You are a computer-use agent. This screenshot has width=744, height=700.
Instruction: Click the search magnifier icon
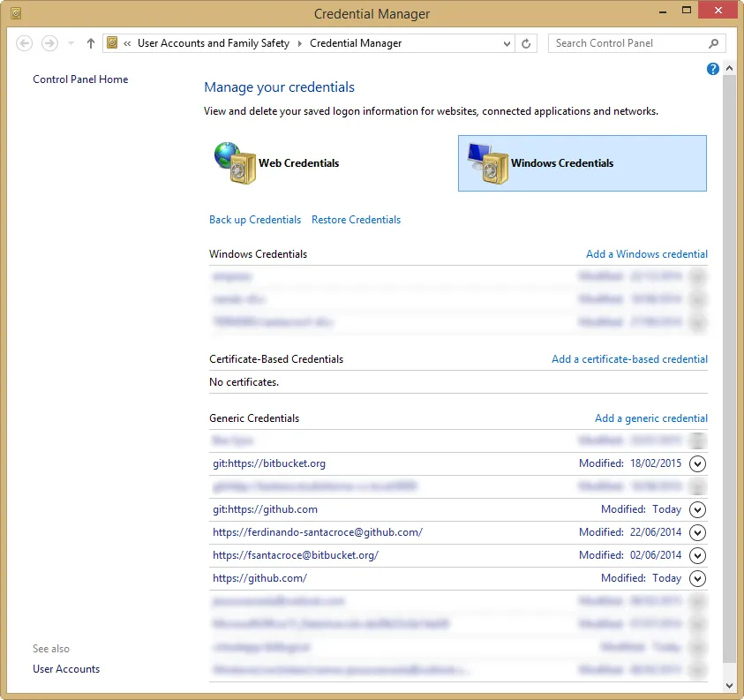tap(713, 43)
